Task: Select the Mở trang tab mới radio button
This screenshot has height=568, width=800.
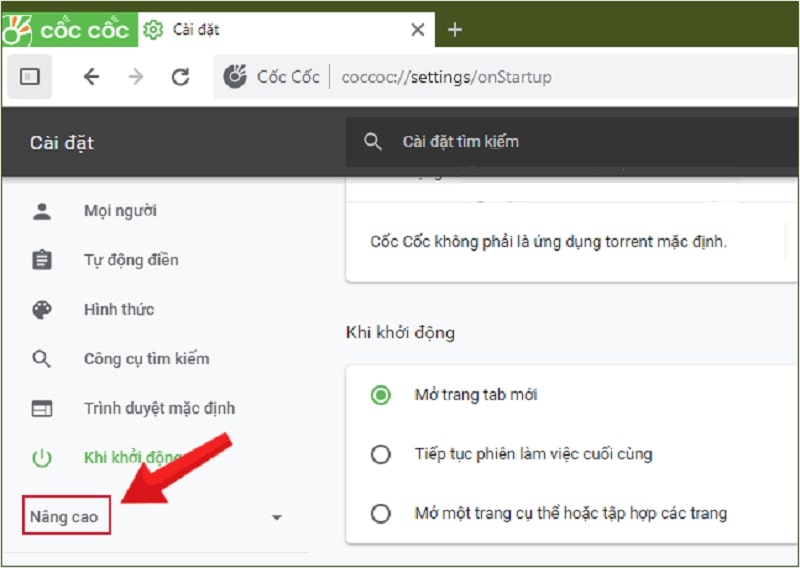Action: coord(381,395)
